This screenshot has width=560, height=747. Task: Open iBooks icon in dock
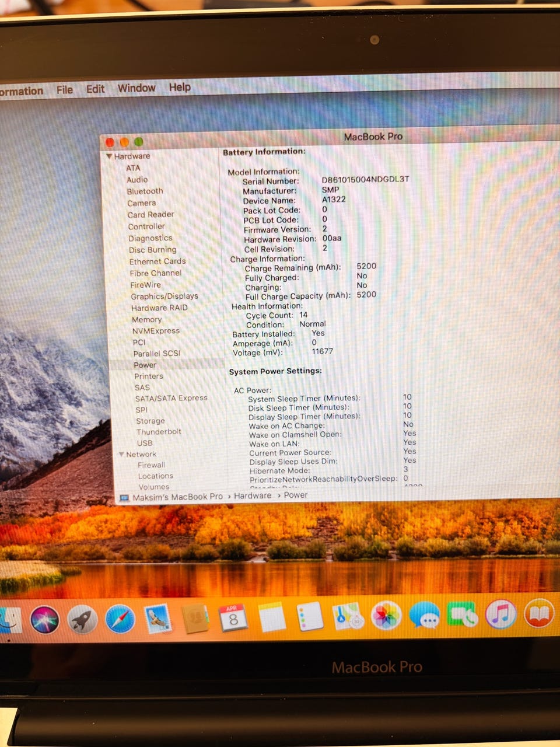[539, 613]
